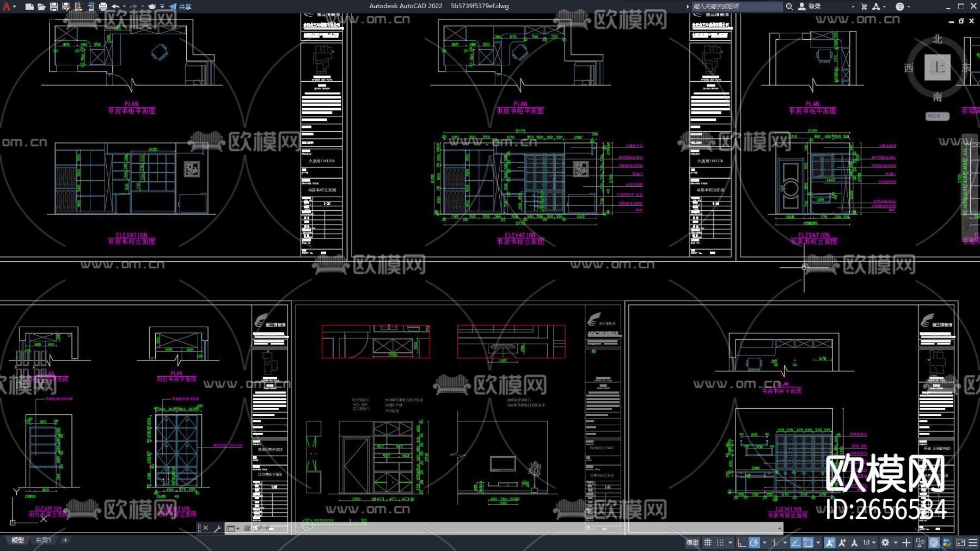Click the Open file folder icon
Screen dimensions: 980x551
coord(41,7)
